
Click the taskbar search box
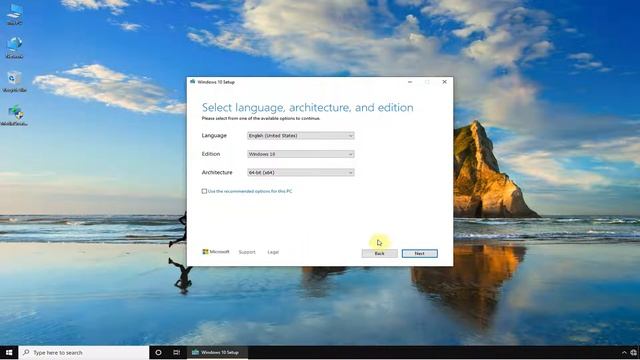[x=84, y=352]
